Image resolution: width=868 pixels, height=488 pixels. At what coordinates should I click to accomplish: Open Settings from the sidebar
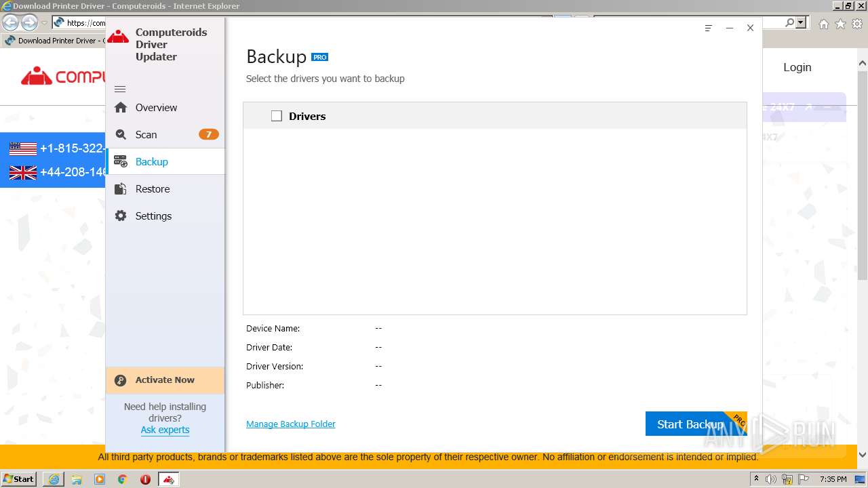coord(165,216)
